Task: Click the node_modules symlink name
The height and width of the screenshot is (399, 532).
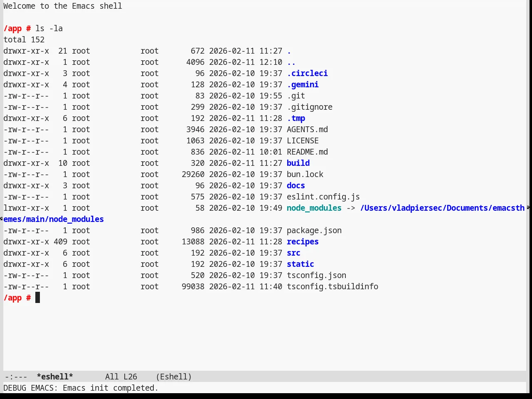Action: [314, 208]
